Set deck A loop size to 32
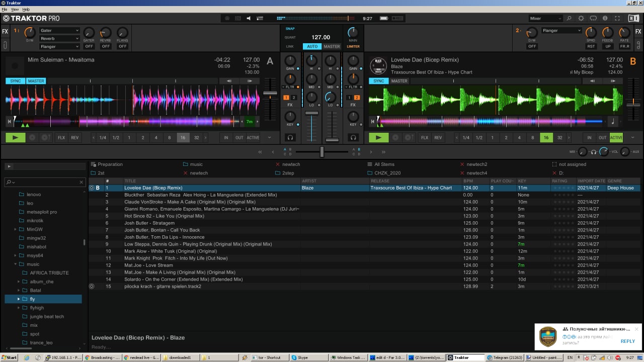644x362 pixels. pos(196,137)
